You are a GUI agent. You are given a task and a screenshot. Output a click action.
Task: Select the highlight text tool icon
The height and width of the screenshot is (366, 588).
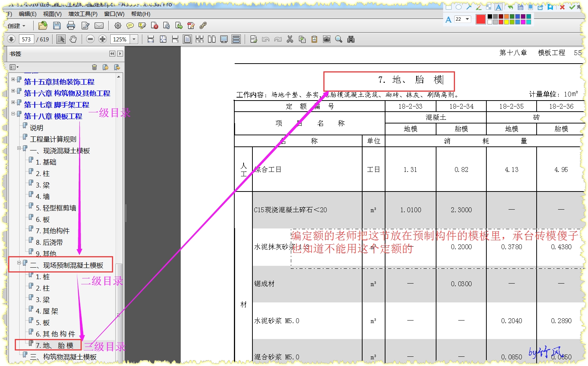(142, 26)
